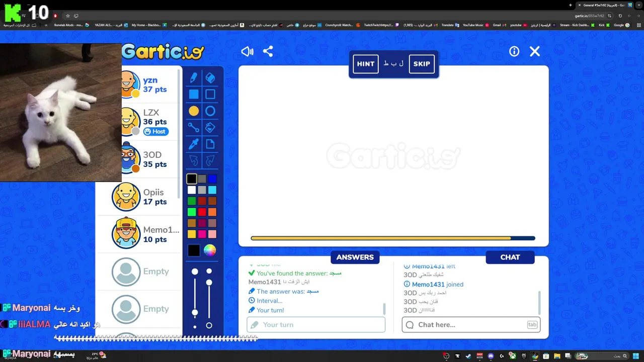Click the chat messages scrollbar
Viewport: 644px width, 362px height.
click(539, 302)
